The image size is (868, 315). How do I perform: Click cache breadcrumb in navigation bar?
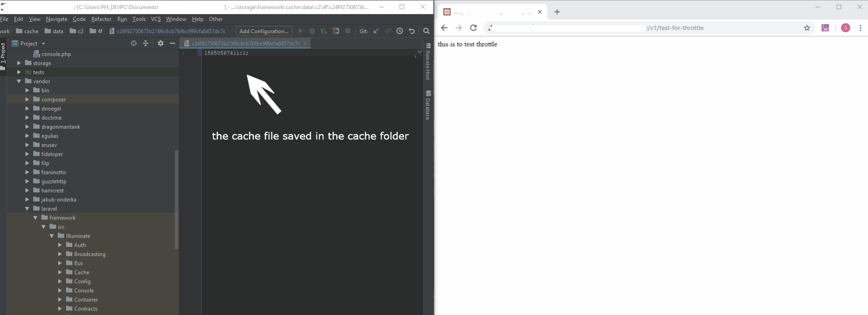(x=27, y=31)
